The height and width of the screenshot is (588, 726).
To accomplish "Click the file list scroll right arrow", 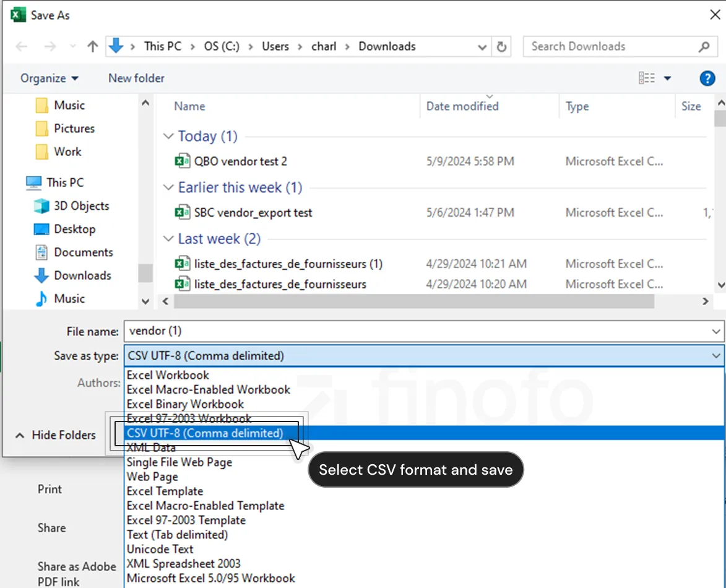I will click(x=705, y=301).
